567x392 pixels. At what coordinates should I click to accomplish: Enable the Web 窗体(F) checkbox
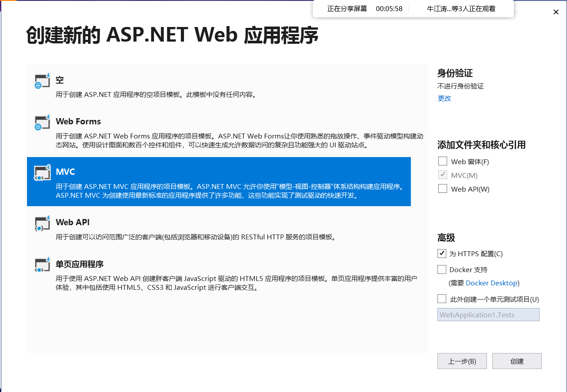(442, 161)
